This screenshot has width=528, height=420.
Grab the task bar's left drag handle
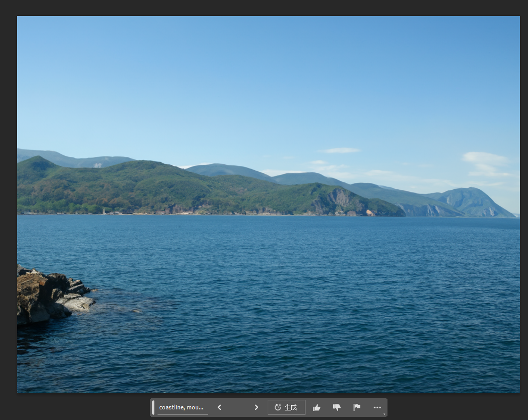click(x=153, y=407)
